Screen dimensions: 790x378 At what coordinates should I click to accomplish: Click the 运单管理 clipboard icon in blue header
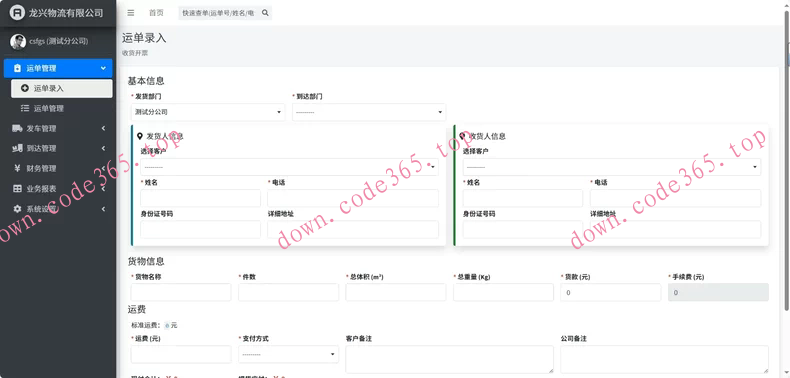tap(18, 68)
